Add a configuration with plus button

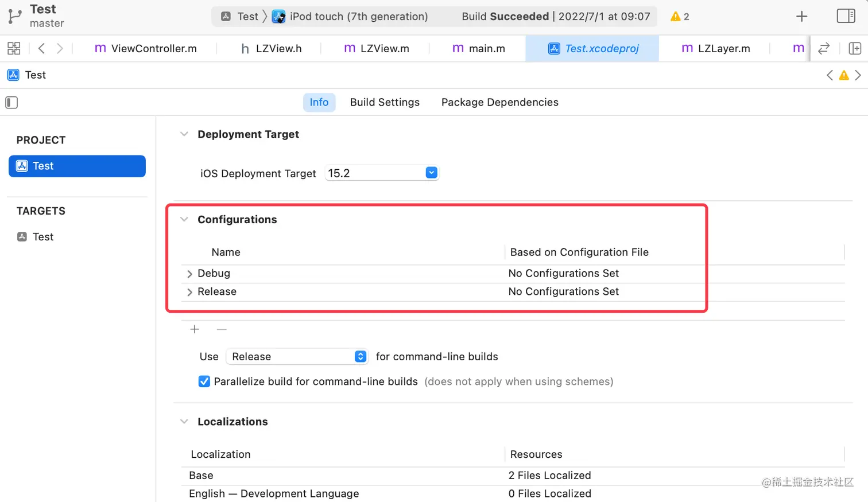[195, 329]
